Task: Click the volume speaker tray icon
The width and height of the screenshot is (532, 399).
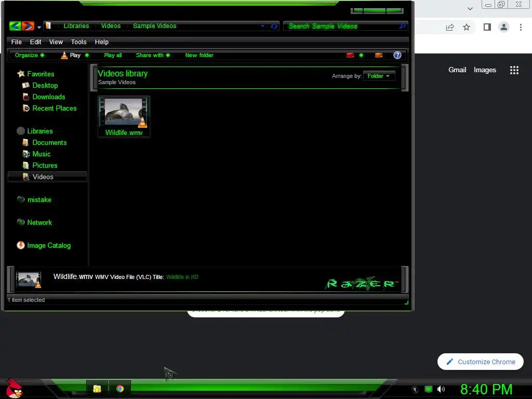Action: pyautogui.click(x=441, y=389)
